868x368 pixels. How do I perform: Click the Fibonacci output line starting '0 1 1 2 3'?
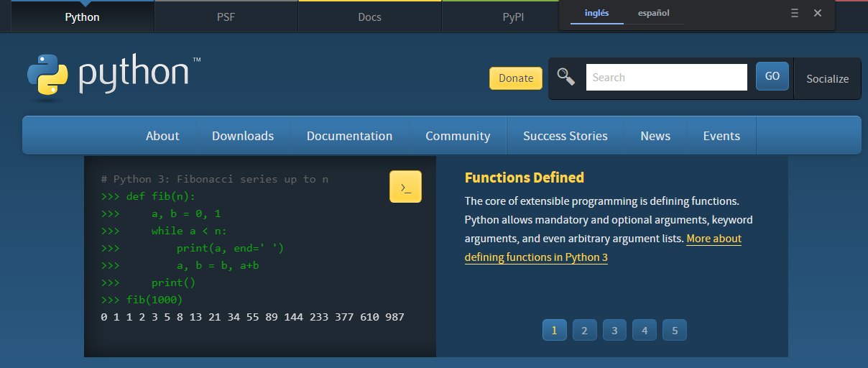tap(253, 317)
